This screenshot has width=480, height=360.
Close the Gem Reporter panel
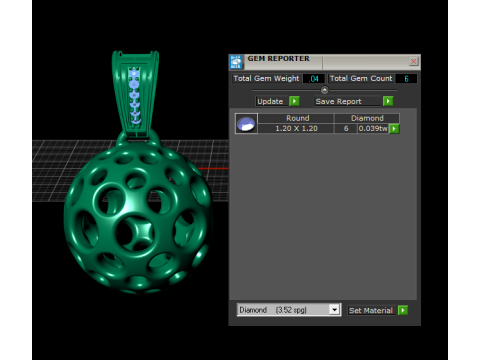(413, 61)
